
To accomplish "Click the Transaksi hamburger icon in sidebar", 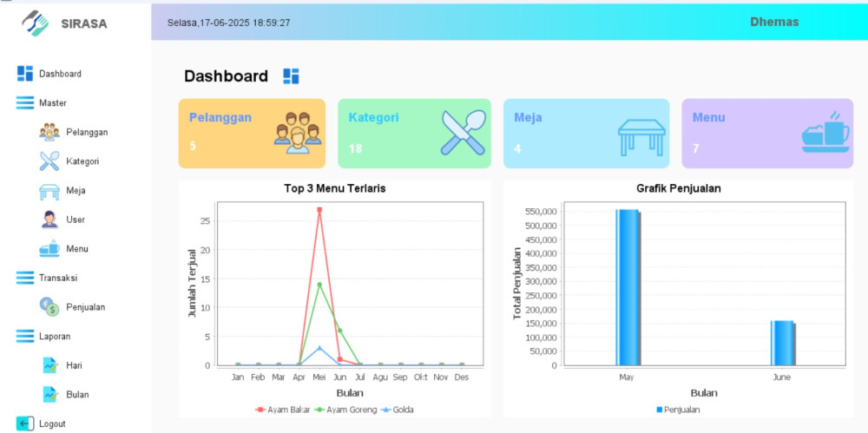I will (x=25, y=278).
